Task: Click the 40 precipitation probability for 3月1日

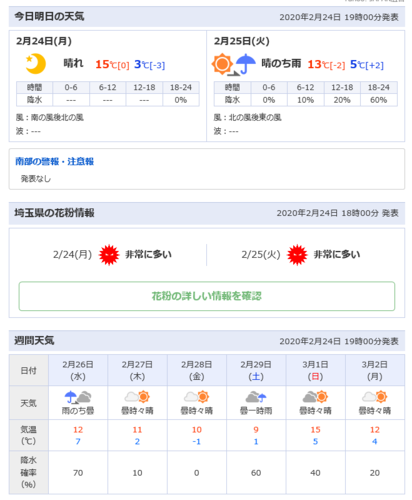Action: pyautogui.click(x=315, y=473)
